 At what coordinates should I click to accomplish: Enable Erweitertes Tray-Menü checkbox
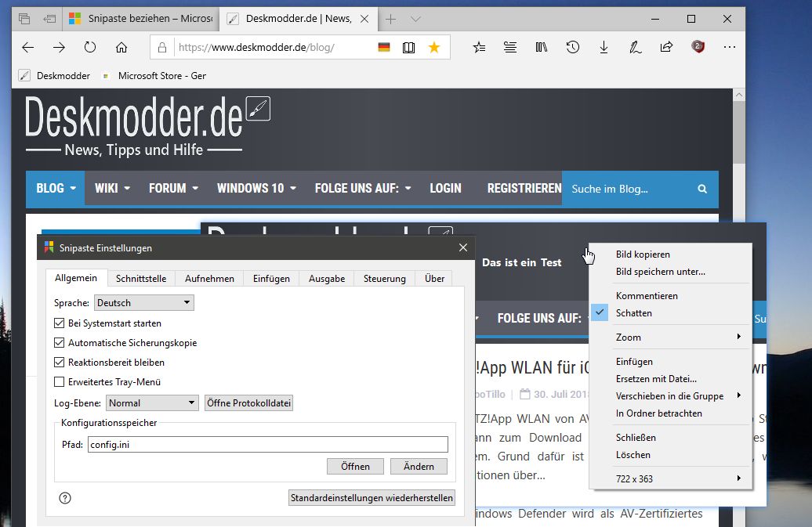coord(59,382)
